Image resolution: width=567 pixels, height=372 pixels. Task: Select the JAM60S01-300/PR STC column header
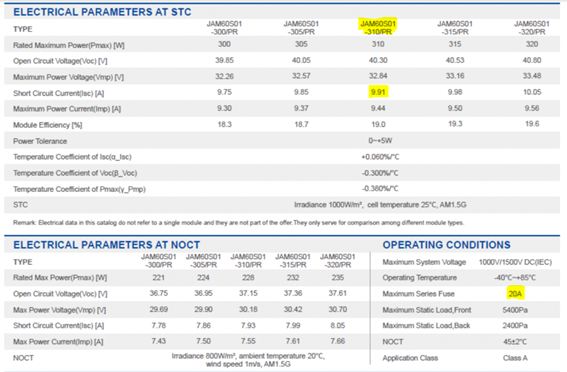[224, 28]
